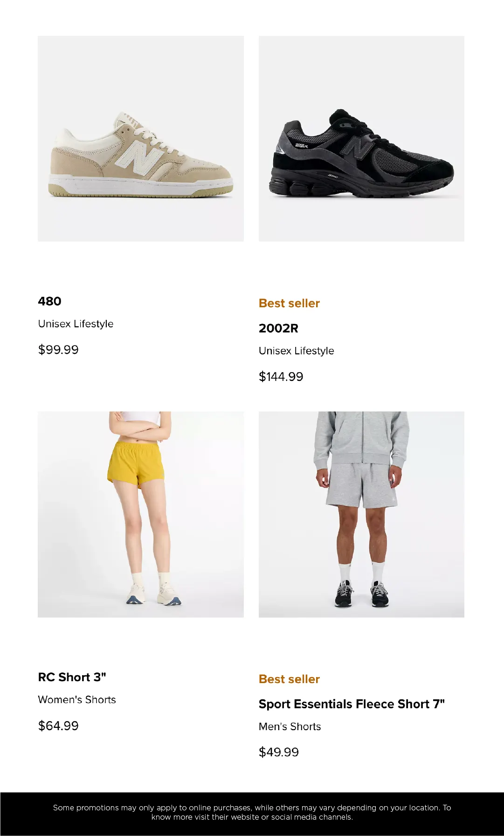Click the Men's Shorts category text

(x=290, y=726)
